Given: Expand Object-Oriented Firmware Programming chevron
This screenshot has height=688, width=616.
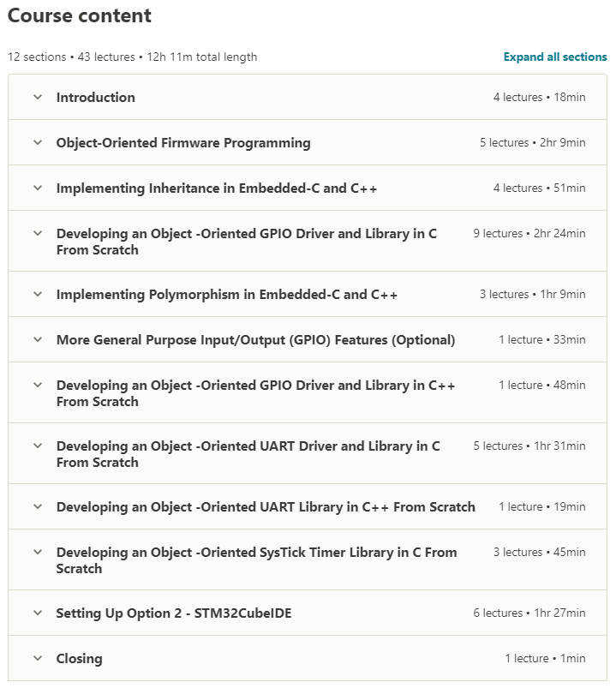Looking at the screenshot, I should pos(38,142).
